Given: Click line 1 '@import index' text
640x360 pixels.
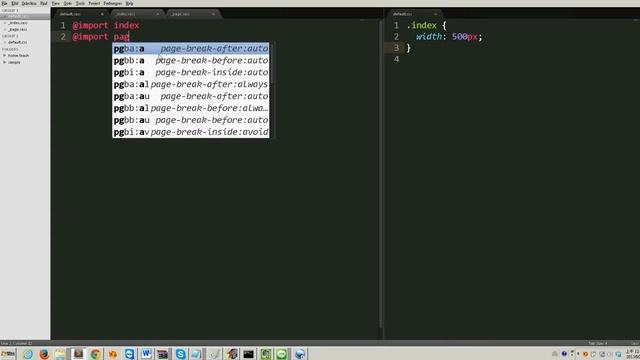Looking at the screenshot, I should pyautogui.click(x=106, y=25).
